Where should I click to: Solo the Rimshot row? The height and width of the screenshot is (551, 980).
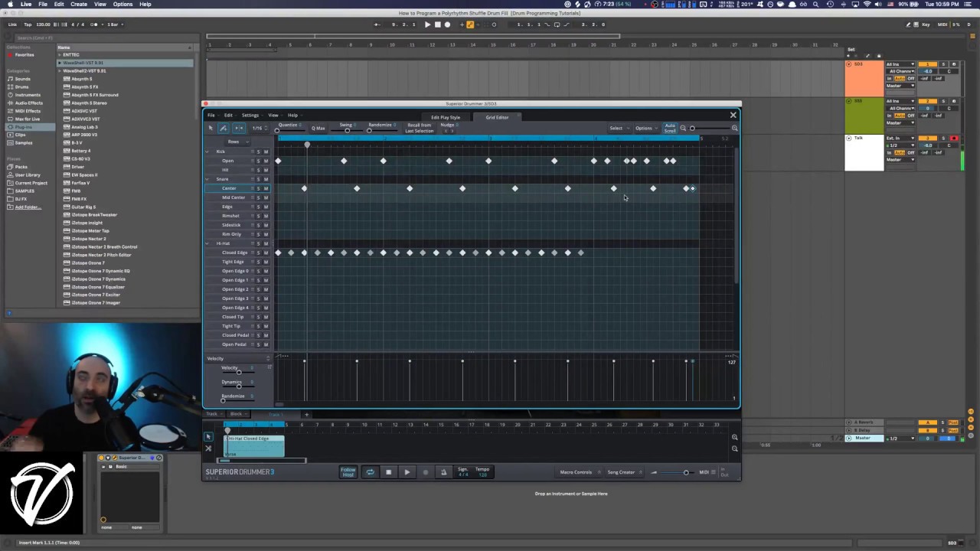click(x=258, y=216)
